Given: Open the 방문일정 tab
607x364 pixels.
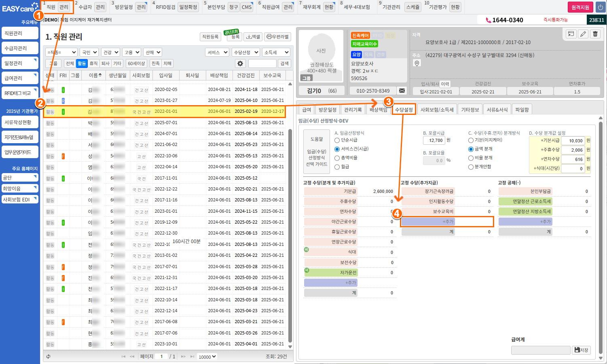Looking at the screenshot, I should [x=327, y=110].
